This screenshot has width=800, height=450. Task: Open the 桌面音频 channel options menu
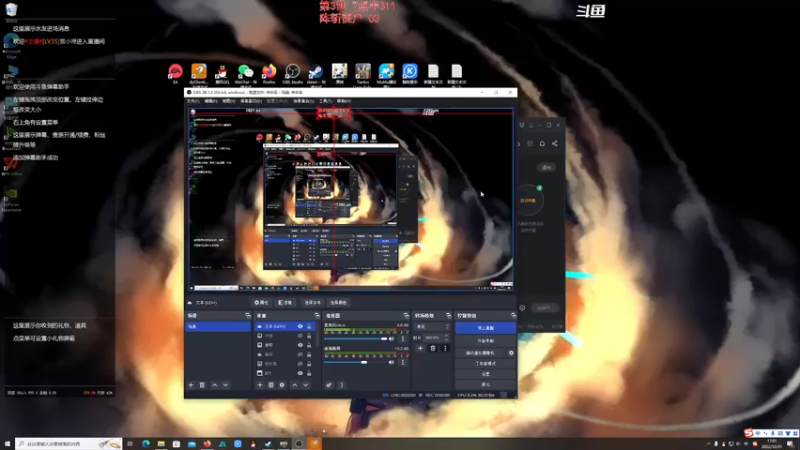pos(403,362)
